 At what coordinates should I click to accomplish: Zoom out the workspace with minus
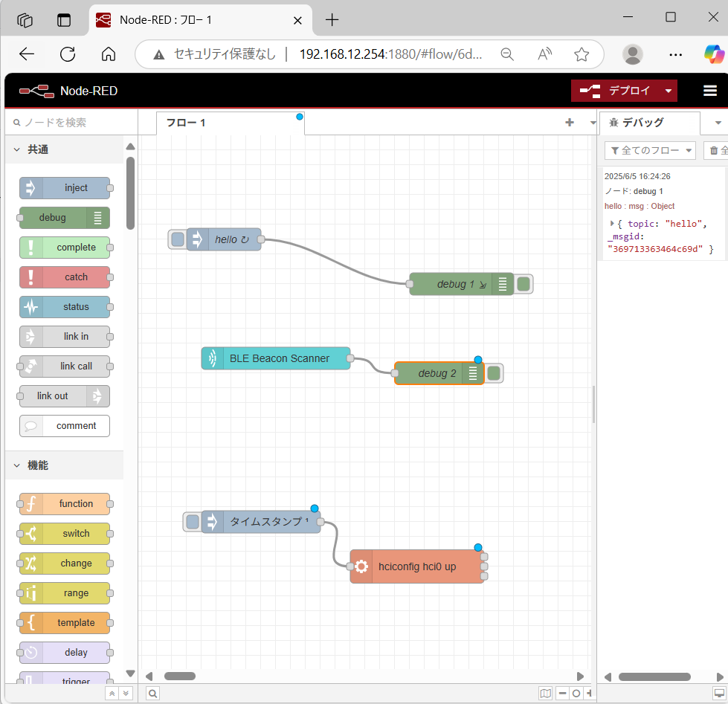tap(563, 694)
